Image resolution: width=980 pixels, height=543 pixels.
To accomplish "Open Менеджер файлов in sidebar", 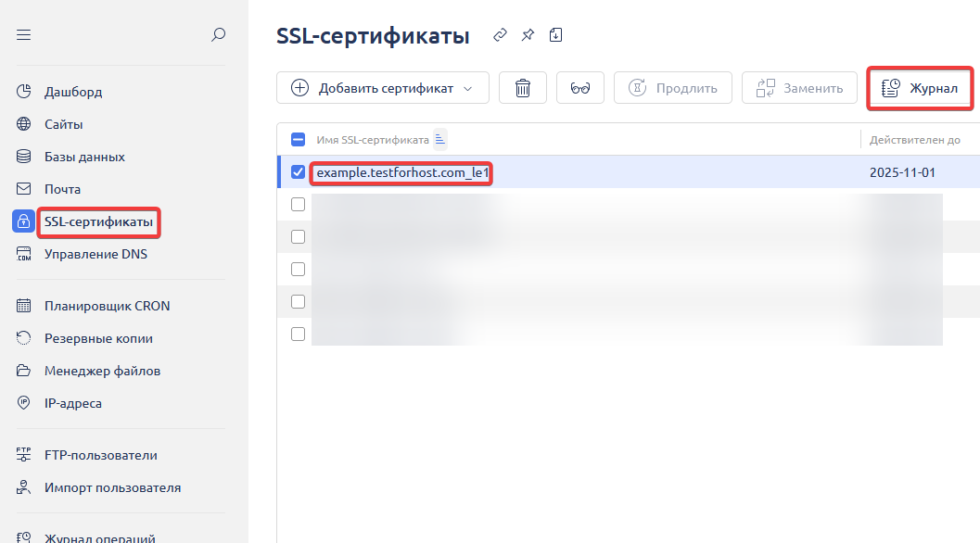I will point(102,371).
